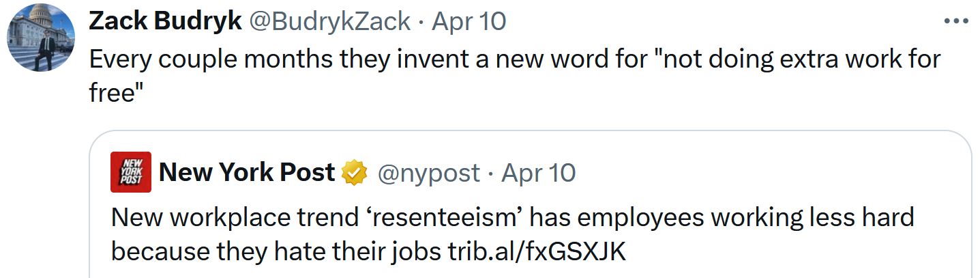Click Zack Budryk's profile avatar photo

41,38
